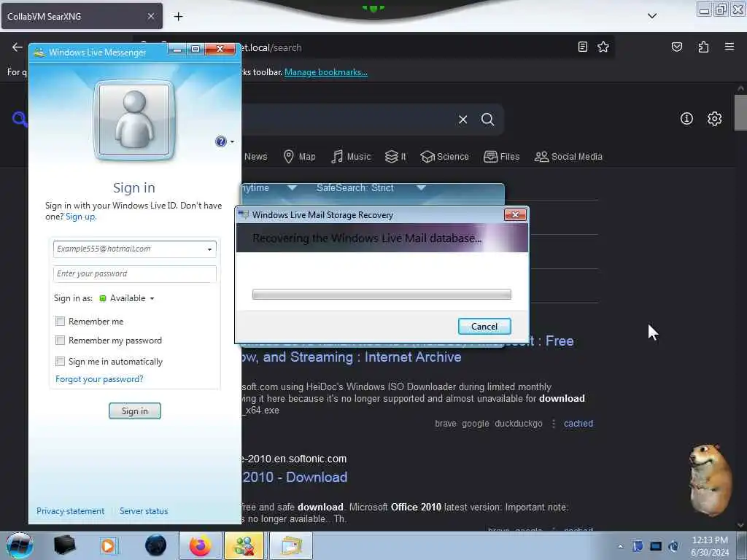Close the CollabVM SearXNG tab
Screen dimensions: 747x560
pos(150,16)
